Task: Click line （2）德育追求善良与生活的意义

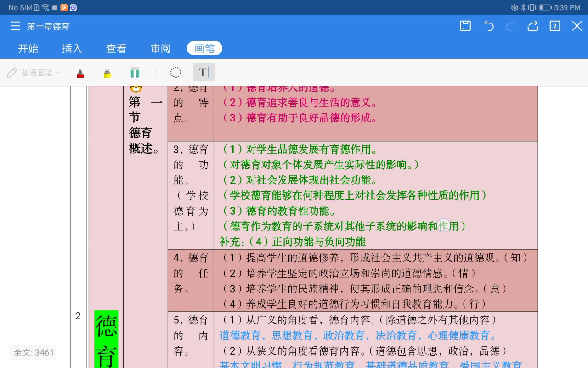Action: (x=299, y=103)
